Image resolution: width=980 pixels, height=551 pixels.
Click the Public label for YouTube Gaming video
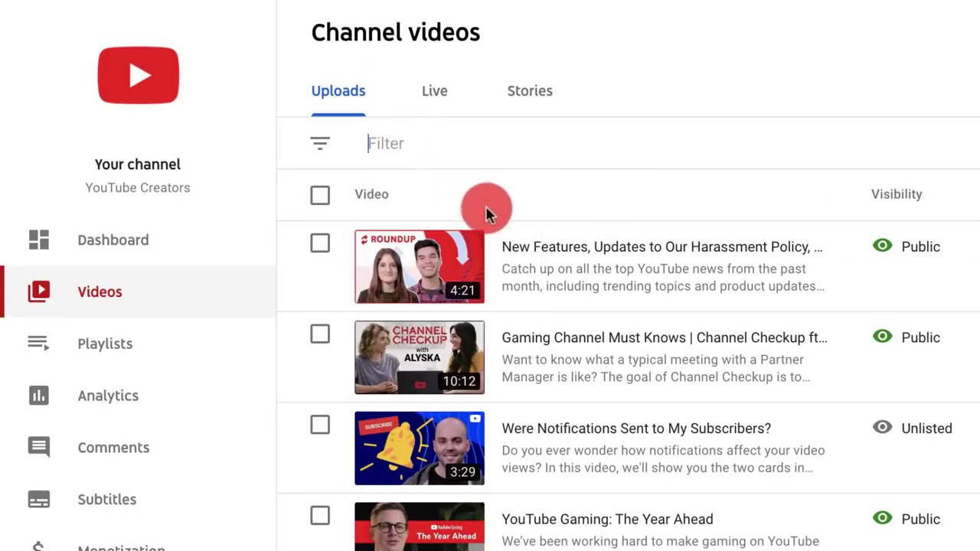[x=920, y=520]
